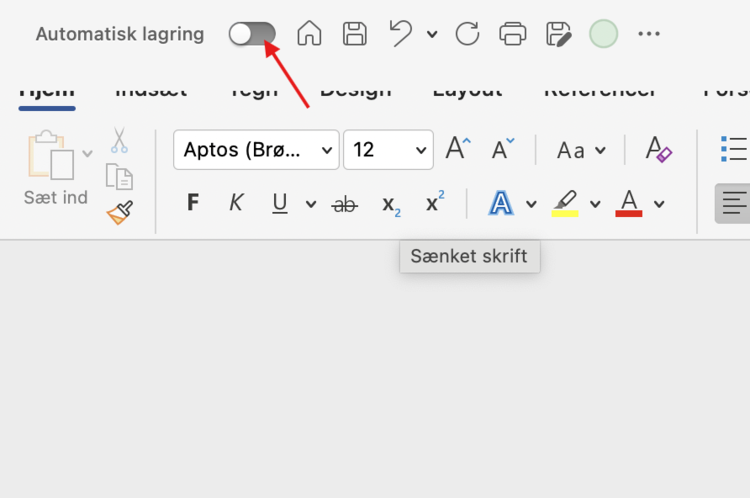
Task: Toggle italic formatting with K button
Action: 236,204
